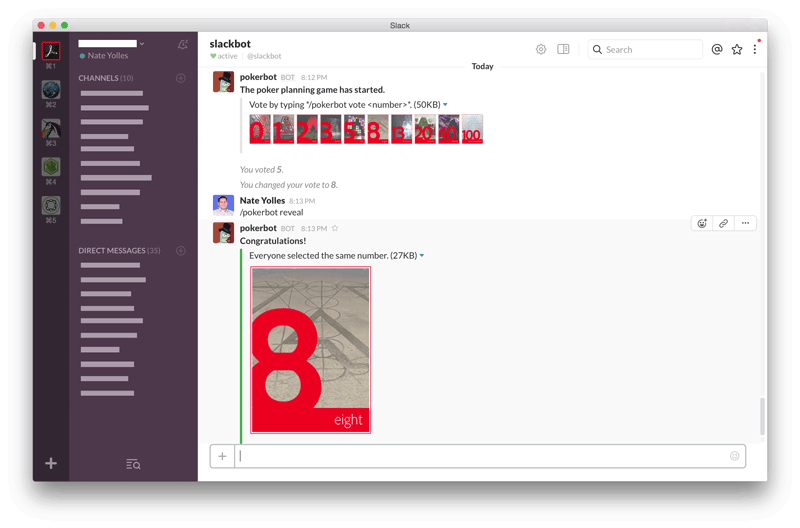Click the attach file plus button
This screenshot has height=528, width=800.
222,456
